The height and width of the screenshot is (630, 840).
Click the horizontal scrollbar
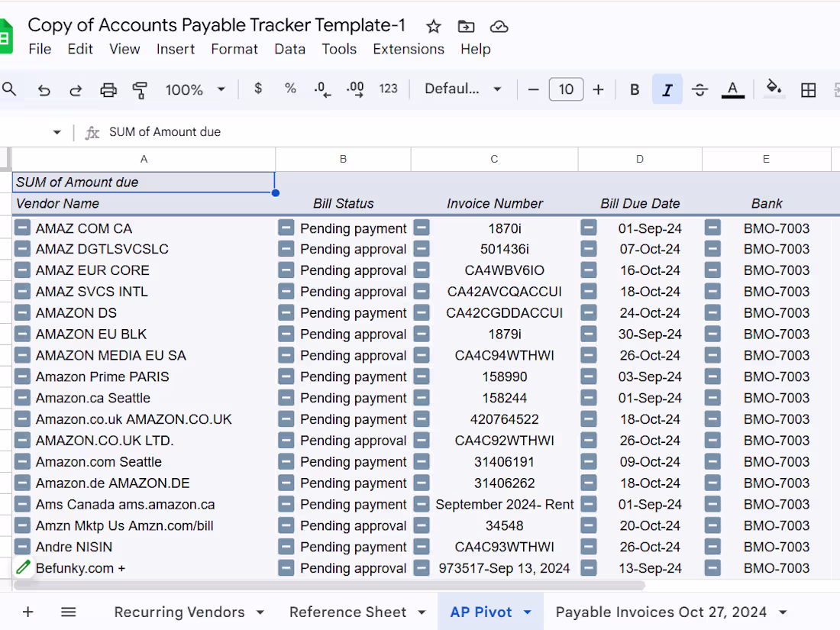coord(329,585)
